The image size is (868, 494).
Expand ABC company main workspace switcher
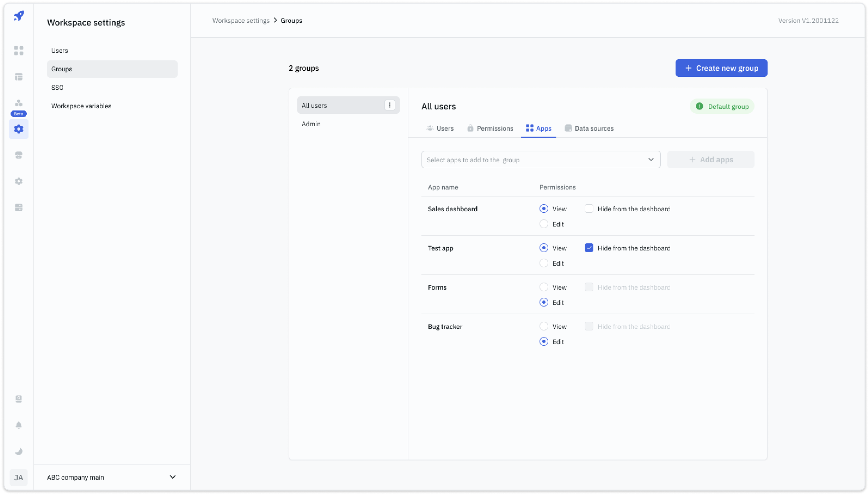(x=173, y=477)
